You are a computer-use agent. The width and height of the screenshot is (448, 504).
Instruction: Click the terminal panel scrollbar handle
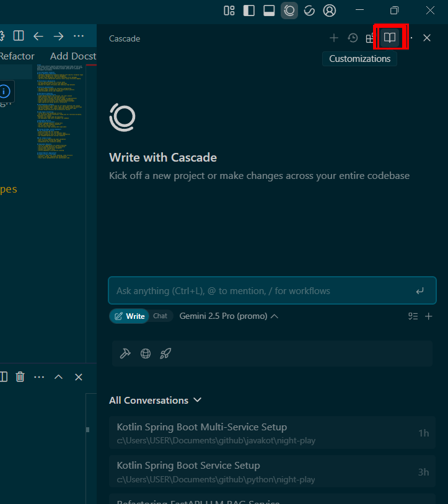[x=87, y=430]
